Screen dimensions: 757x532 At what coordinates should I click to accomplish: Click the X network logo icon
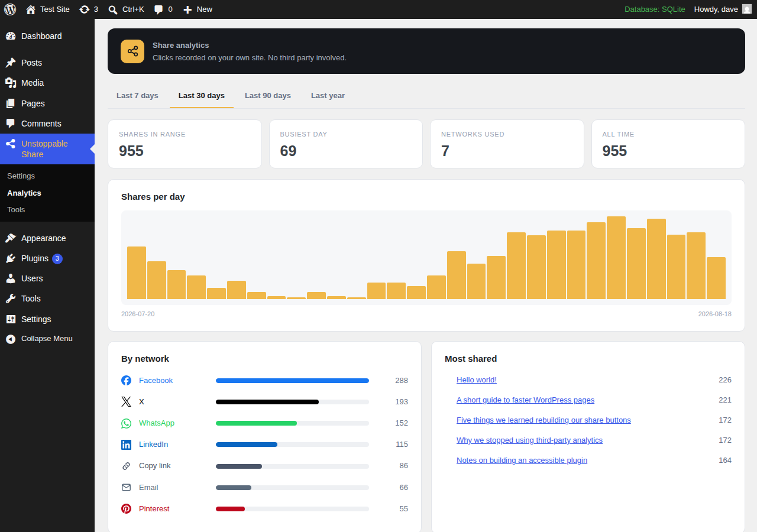pyautogui.click(x=126, y=402)
